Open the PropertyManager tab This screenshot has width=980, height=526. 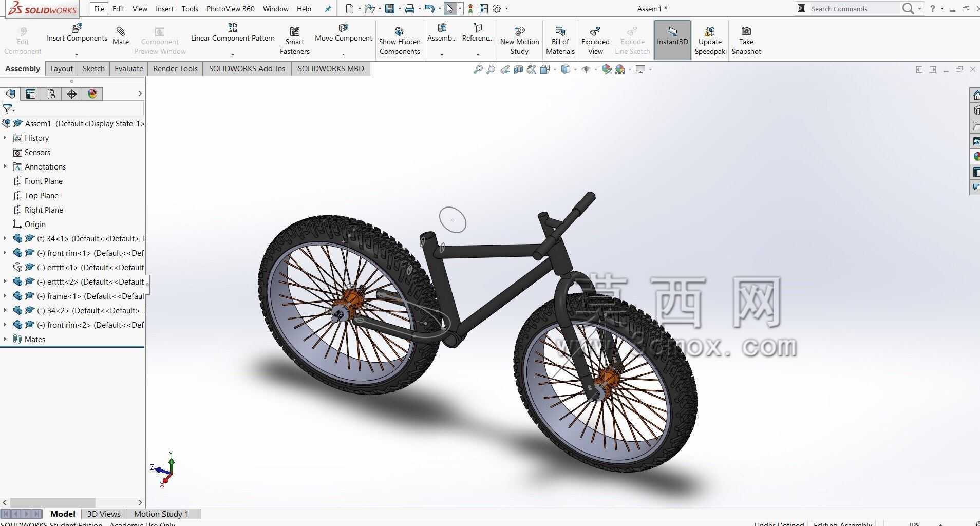[x=31, y=94]
